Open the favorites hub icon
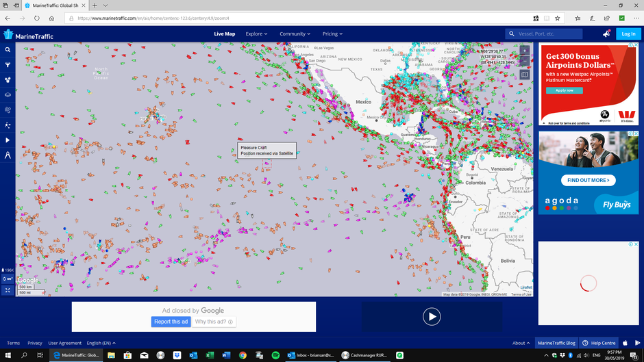Image resolution: width=644 pixels, height=362 pixels. point(578,18)
